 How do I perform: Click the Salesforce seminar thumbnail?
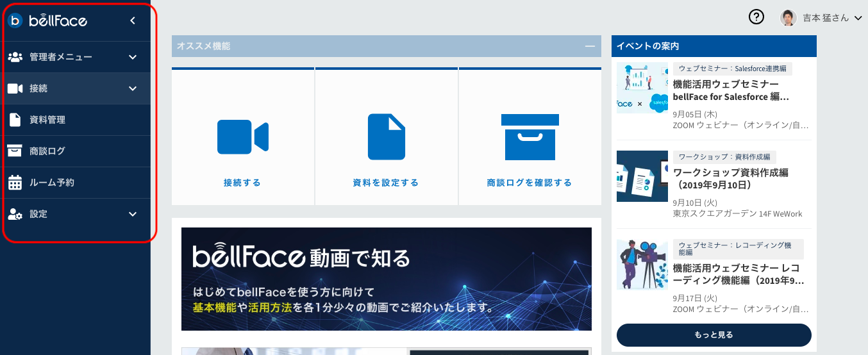pyautogui.click(x=642, y=88)
